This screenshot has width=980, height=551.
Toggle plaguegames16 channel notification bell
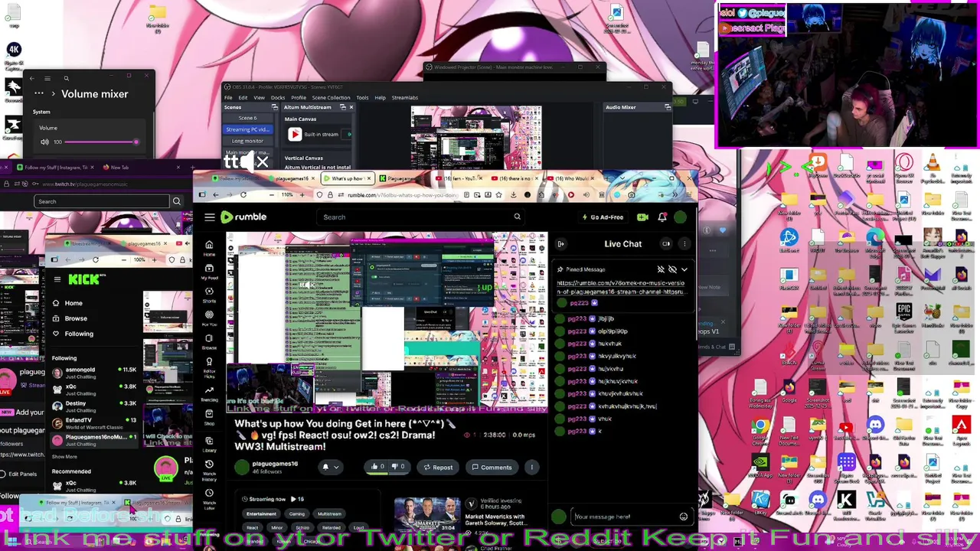(x=325, y=467)
